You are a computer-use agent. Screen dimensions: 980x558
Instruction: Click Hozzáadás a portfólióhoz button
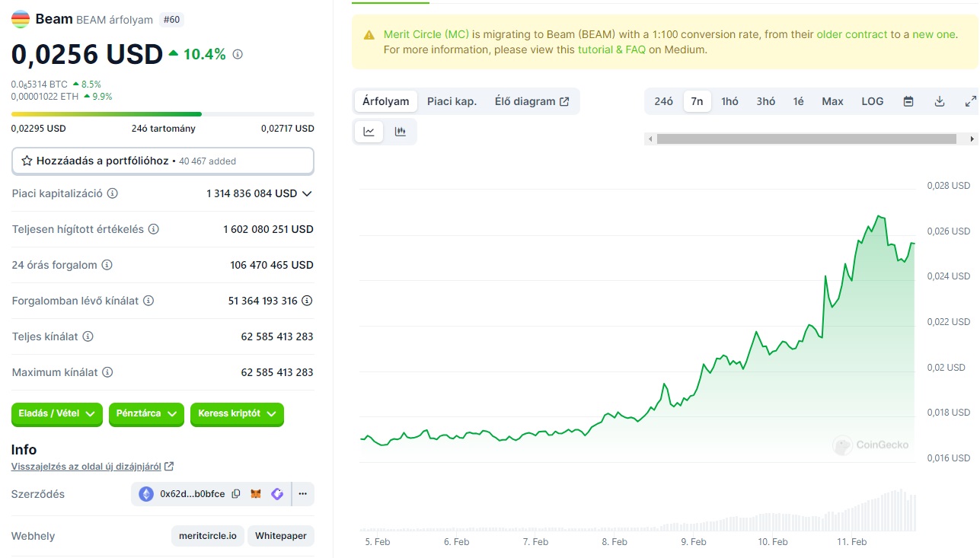pos(162,161)
